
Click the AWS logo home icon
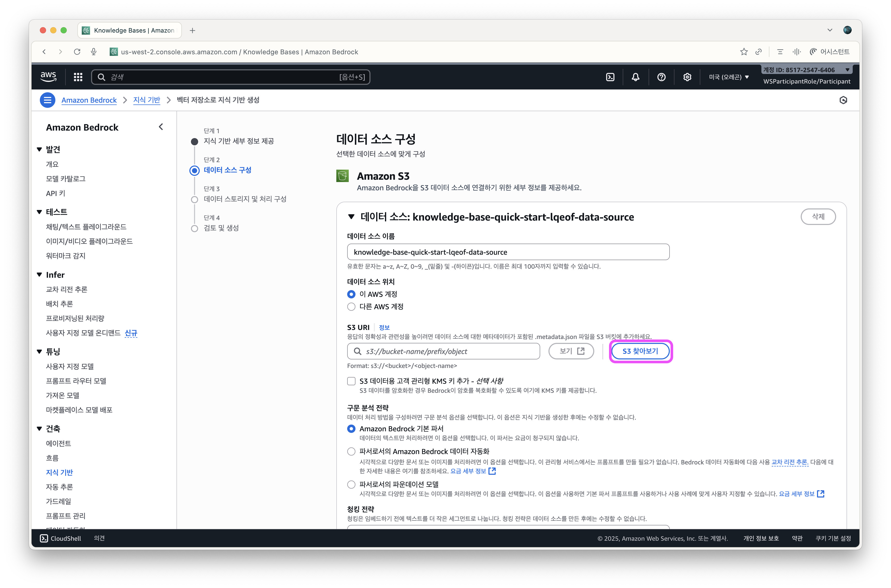(x=48, y=77)
